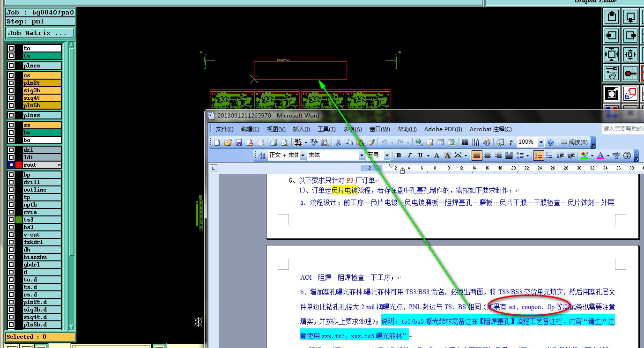
Task: Open the 编辑(E) menu in Word
Action: tap(250, 129)
